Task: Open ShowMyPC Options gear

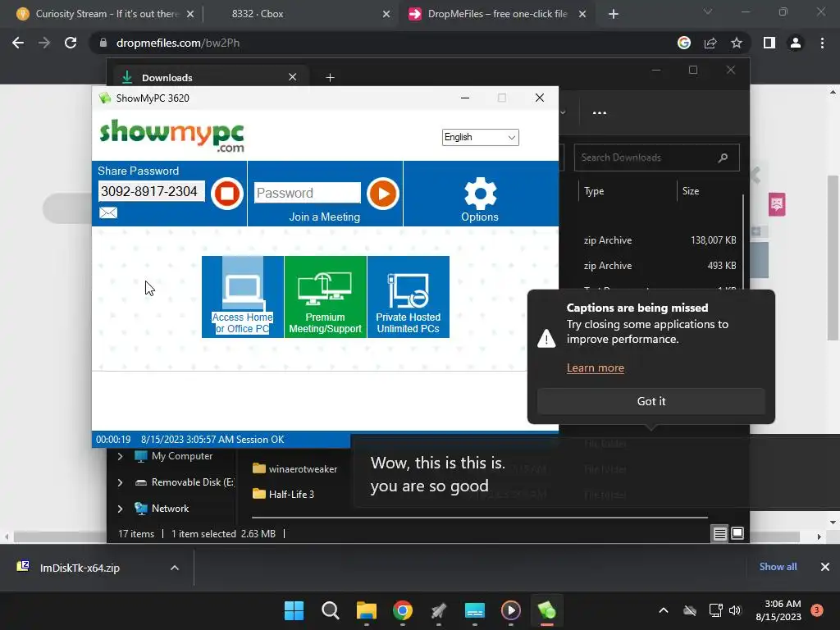Action: tap(480, 200)
